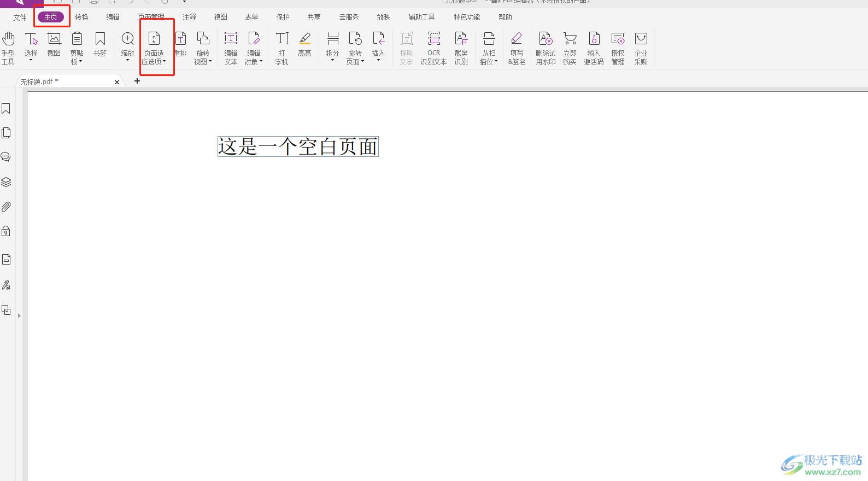Open Rotate Pages (旋转页面) dropdown

pyautogui.click(x=355, y=48)
